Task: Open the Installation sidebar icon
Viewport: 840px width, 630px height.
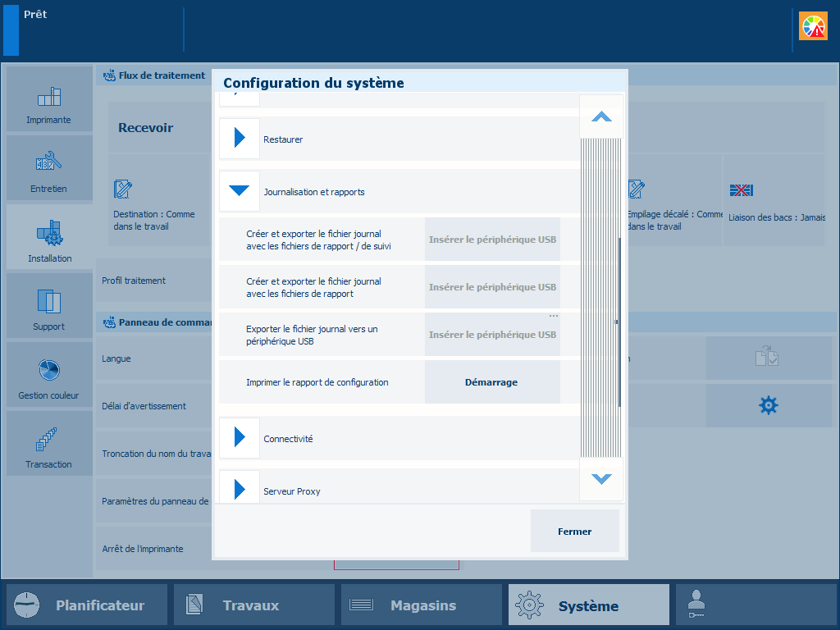Action: [x=49, y=237]
